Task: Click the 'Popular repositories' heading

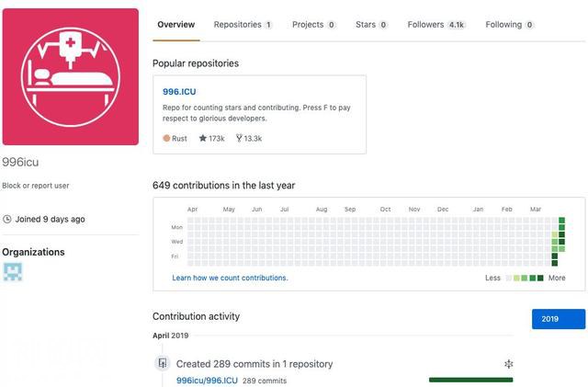Action: click(x=196, y=63)
